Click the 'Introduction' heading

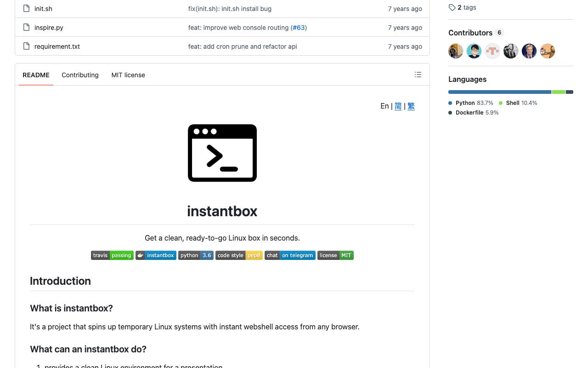[60, 281]
